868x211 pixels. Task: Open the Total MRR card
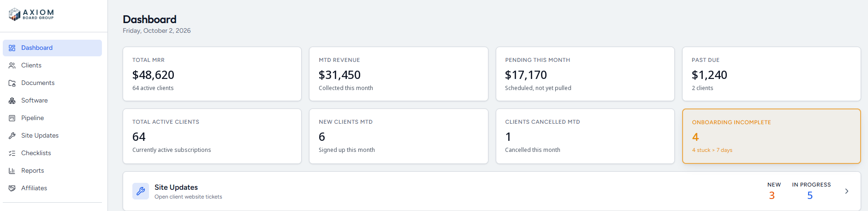[x=212, y=74]
